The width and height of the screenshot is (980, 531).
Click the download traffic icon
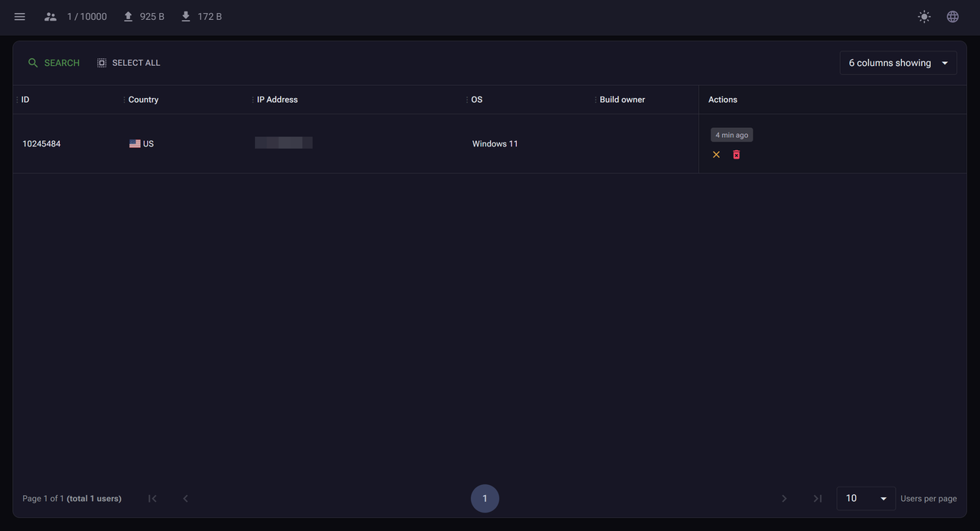pos(186,17)
